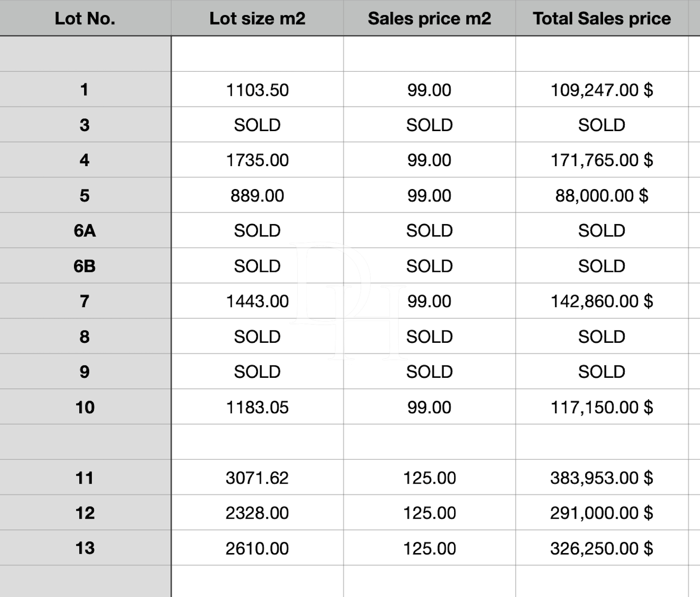Click total price 109,247.00 $ cell
The width and height of the screenshot is (700, 597).
coord(602,90)
